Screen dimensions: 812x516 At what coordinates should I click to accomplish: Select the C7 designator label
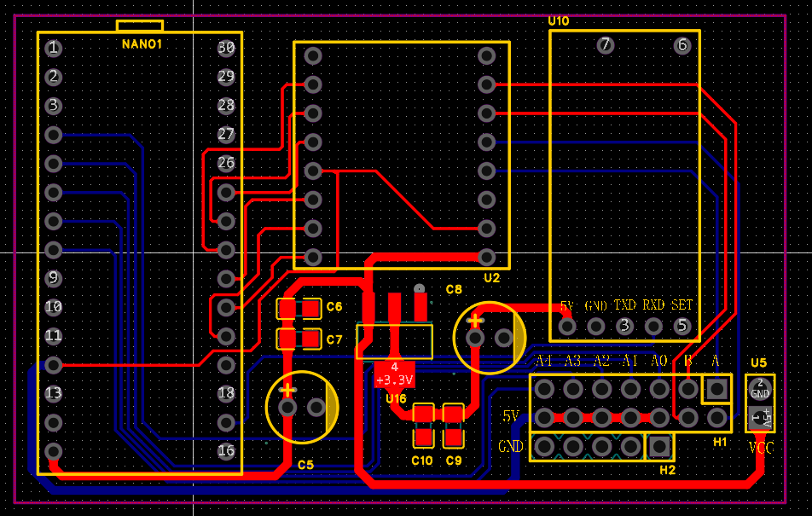coord(334,339)
